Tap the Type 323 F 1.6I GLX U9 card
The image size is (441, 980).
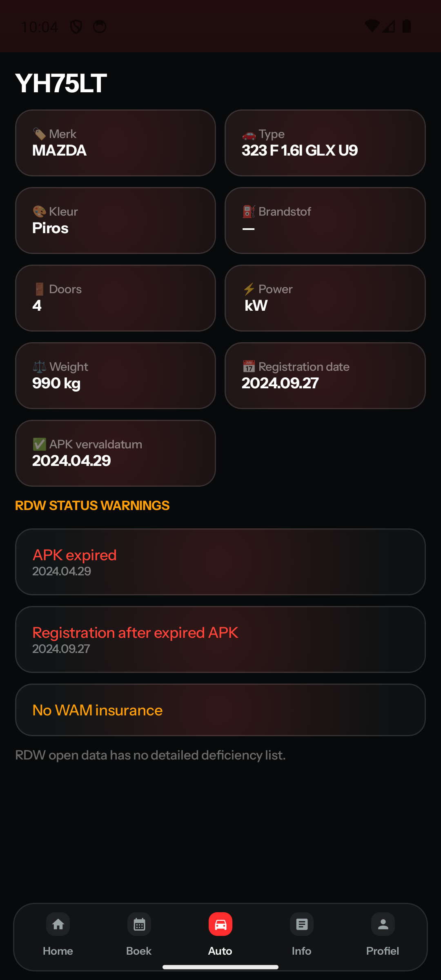(325, 143)
